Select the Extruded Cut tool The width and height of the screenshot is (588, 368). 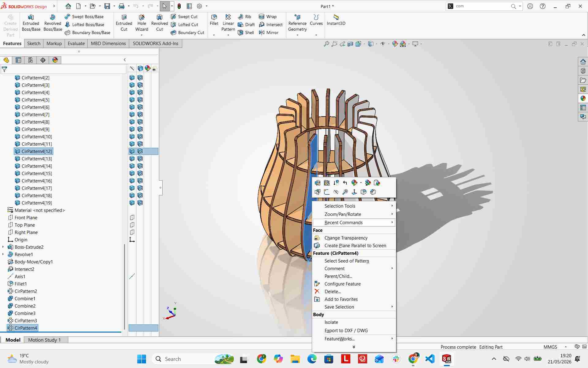point(124,23)
